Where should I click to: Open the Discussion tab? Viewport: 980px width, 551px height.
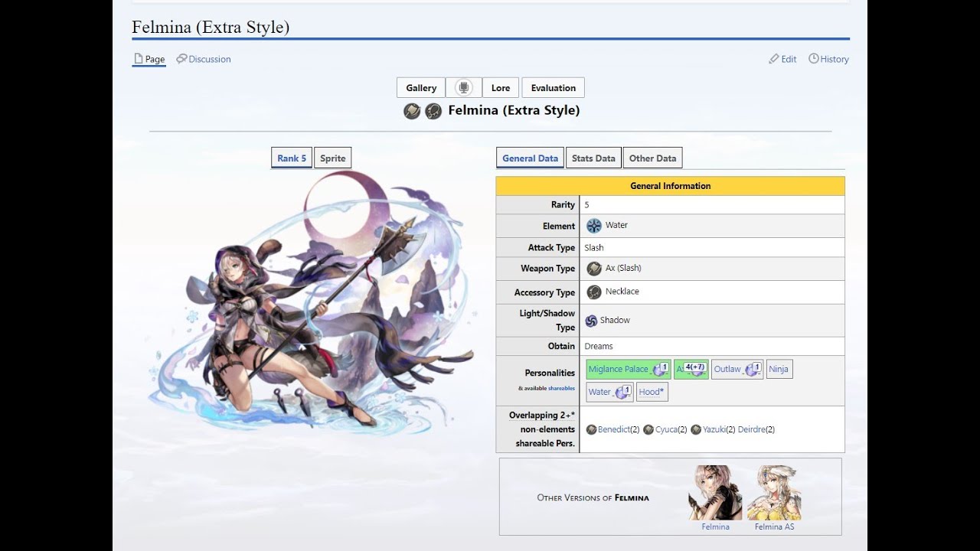204,59
